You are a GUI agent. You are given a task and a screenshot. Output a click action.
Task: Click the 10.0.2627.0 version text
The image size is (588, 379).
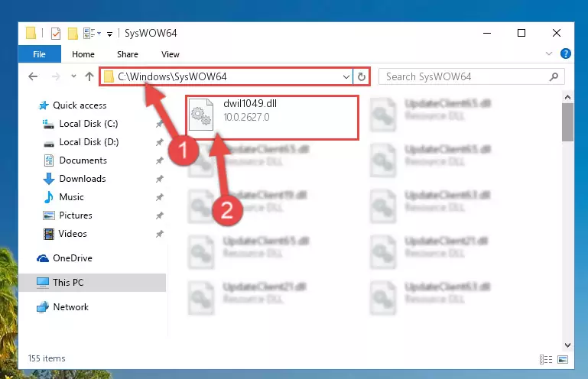(x=246, y=118)
